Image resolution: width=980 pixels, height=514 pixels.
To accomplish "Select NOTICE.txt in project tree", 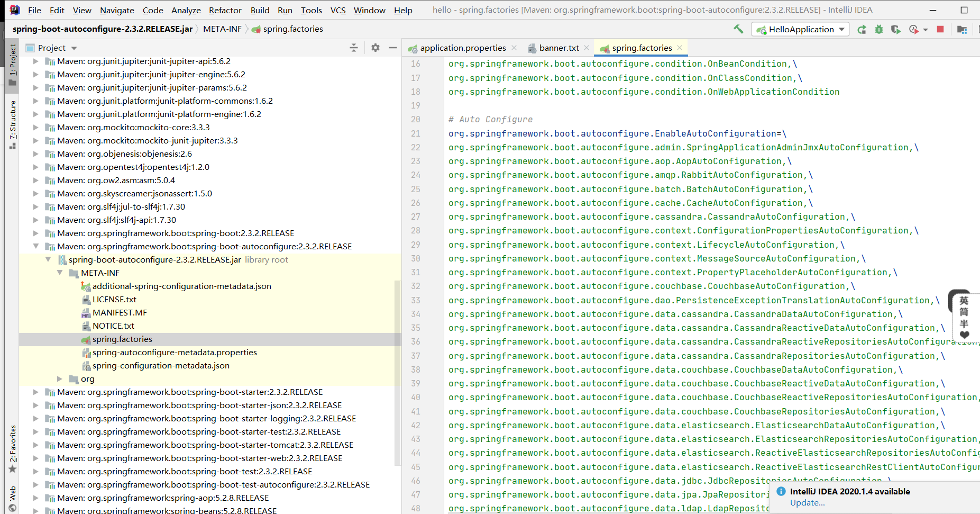I will coord(113,326).
